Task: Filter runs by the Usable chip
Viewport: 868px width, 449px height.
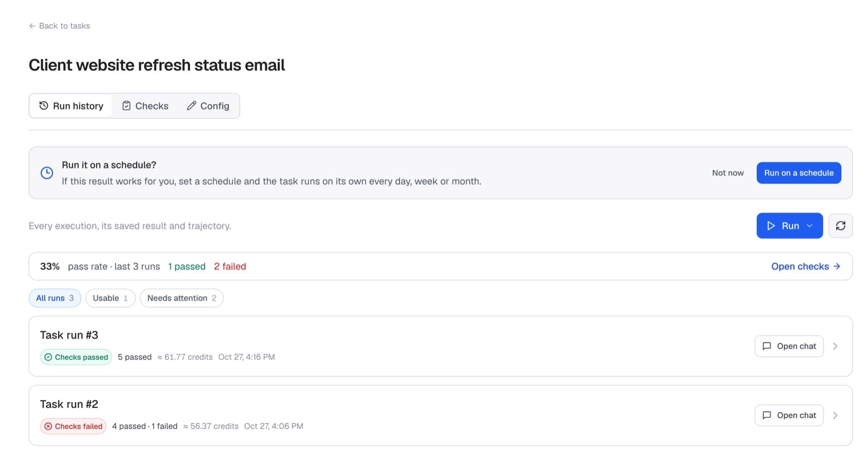Action: 110,298
